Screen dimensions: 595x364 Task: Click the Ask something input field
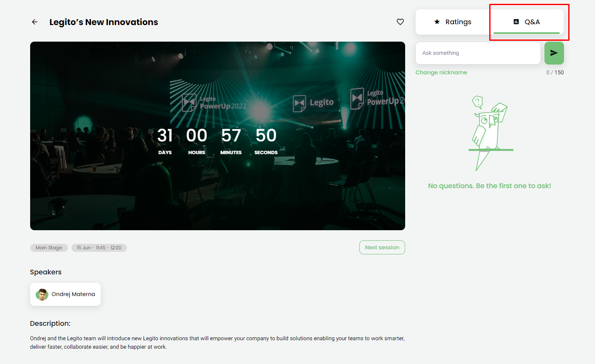pyautogui.click(x=478, y=53)
